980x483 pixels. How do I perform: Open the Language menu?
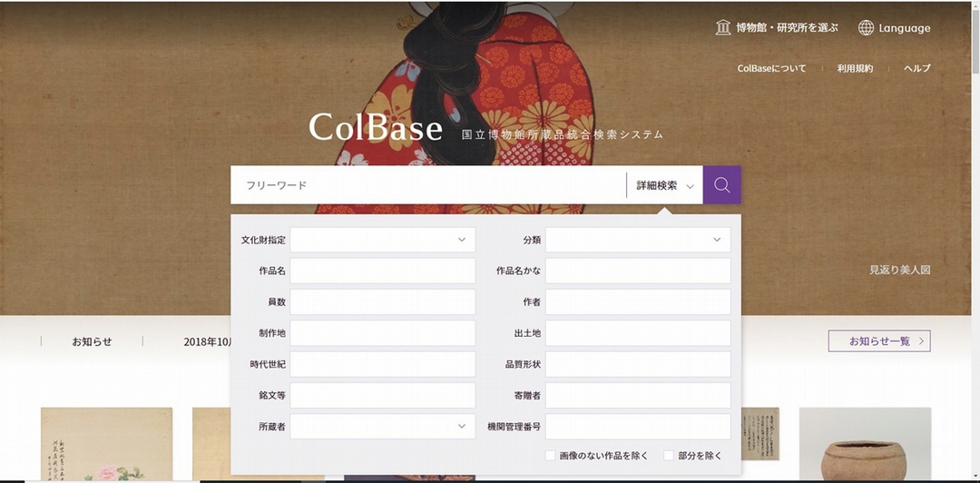tap(895, 27)
